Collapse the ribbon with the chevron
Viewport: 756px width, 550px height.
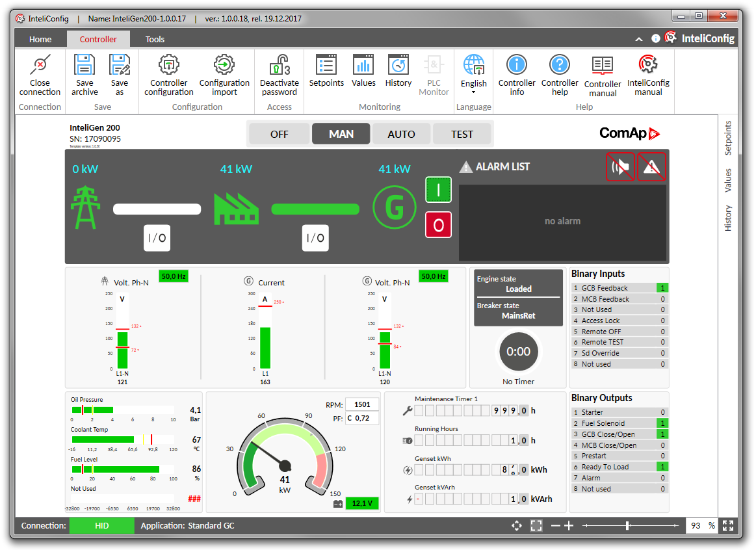click(x=638, y=38)
